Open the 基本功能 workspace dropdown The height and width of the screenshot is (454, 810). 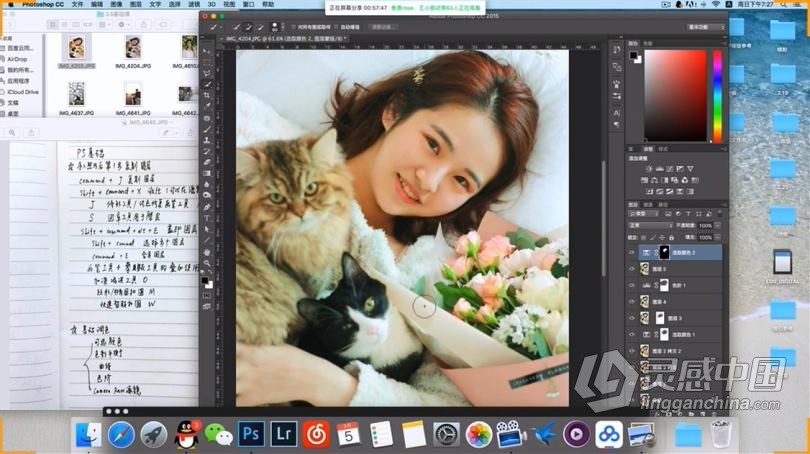[x=706, y=27]
